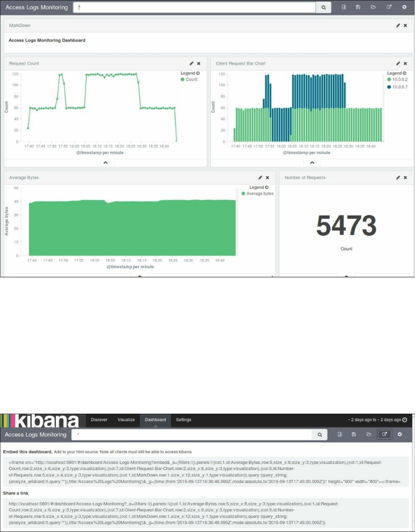Edit the Average Bytes panel
The image size is (415, 532).
click(x=260, y=177)
